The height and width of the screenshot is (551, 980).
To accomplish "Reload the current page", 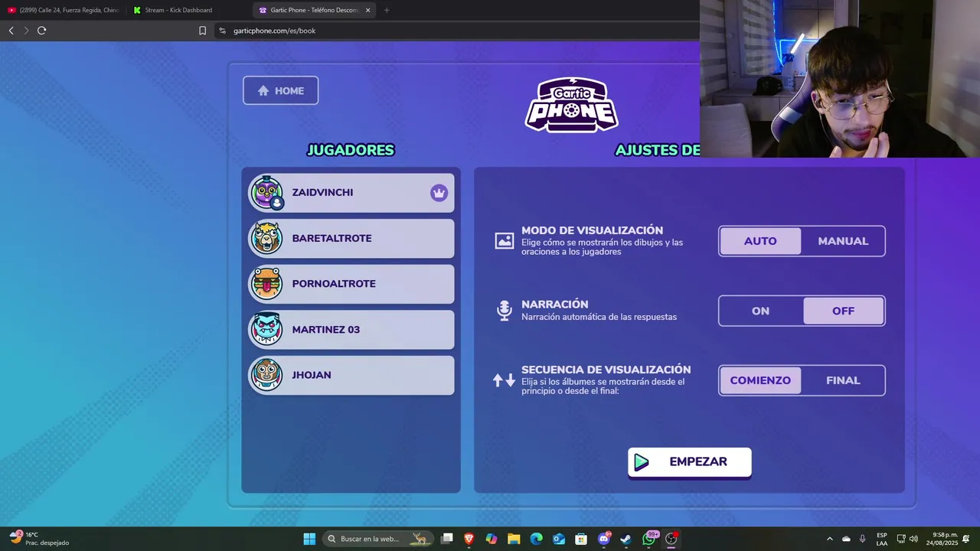I will (41, 31).
